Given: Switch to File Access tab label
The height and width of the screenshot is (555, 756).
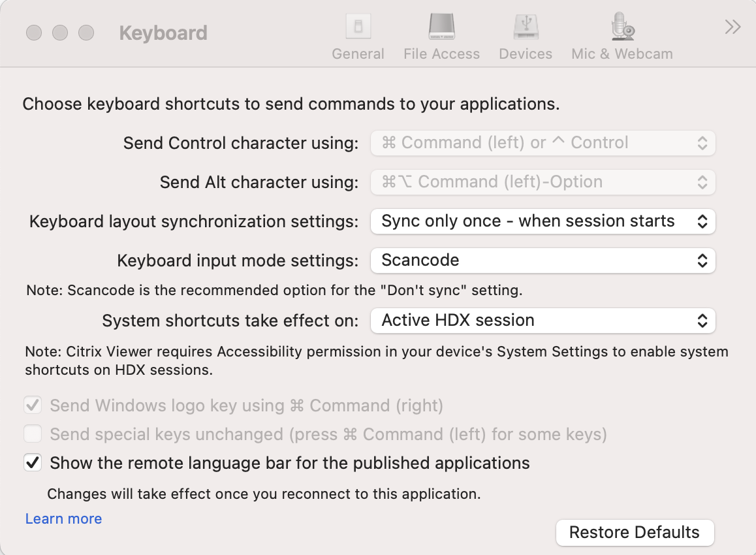Looking at the screenshot, I should click(x=441, y=54).
